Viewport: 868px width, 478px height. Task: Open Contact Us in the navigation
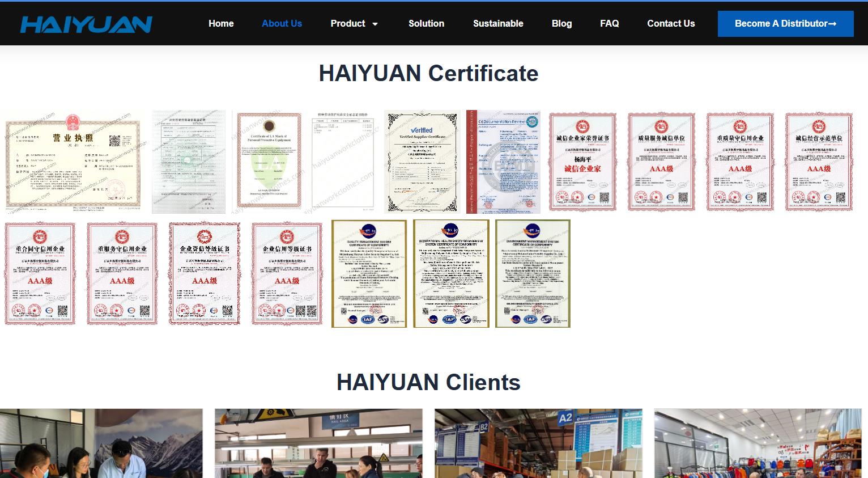click(671, 23)
